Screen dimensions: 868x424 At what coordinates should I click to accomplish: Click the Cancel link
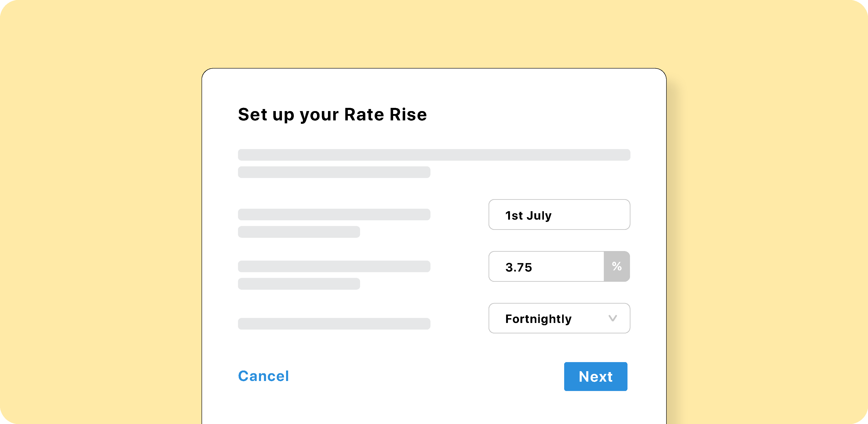pyautogui.click(x=264, y=376)
